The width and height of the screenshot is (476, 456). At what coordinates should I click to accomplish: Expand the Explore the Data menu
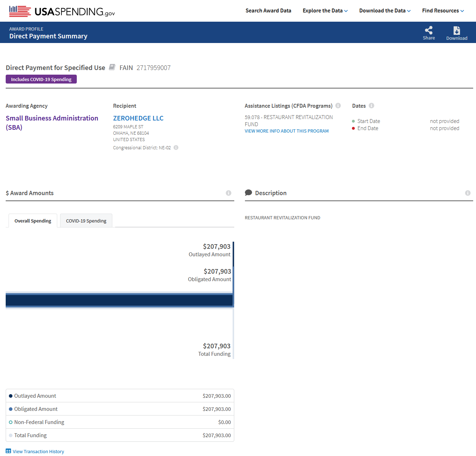(325, 11)
